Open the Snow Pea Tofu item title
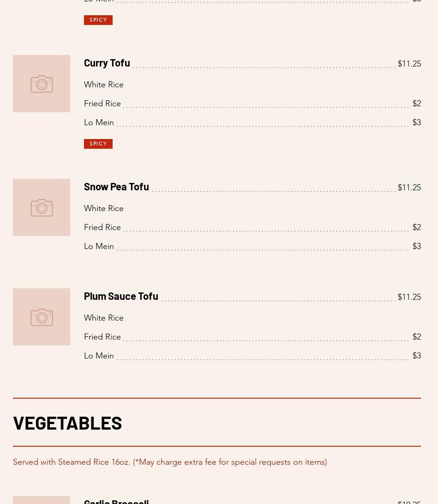The height and width of the screenshot is (504, 438). click(116, 187)
